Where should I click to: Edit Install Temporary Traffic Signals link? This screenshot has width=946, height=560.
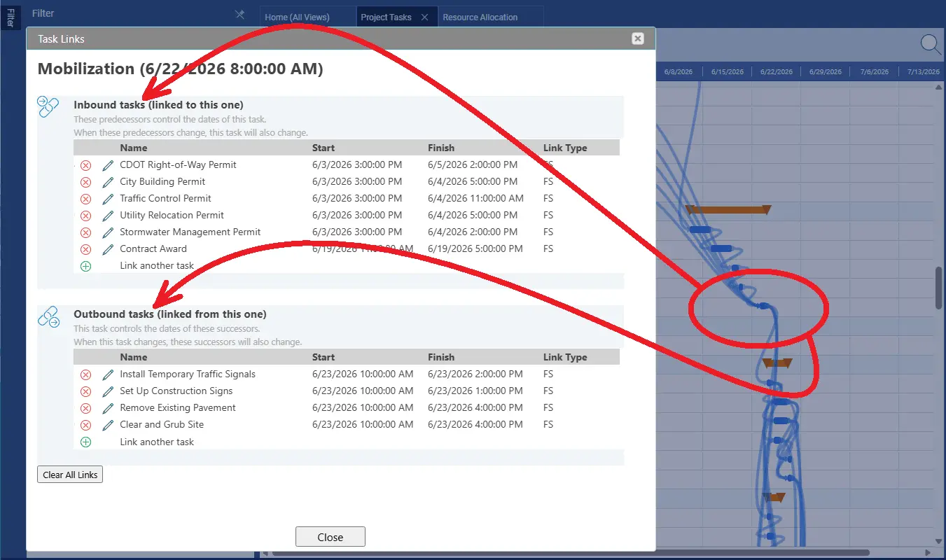[x=108, y=374]
